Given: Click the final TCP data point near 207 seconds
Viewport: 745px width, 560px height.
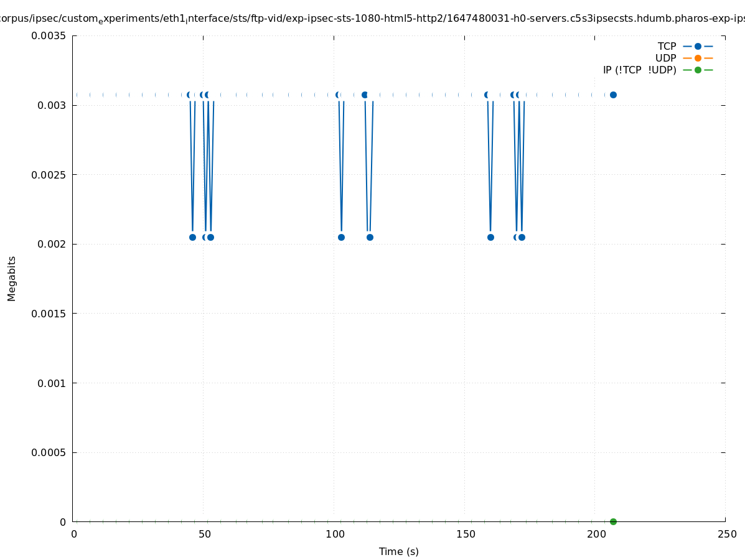Looking at the screenshot, I should tap(613, 95).
